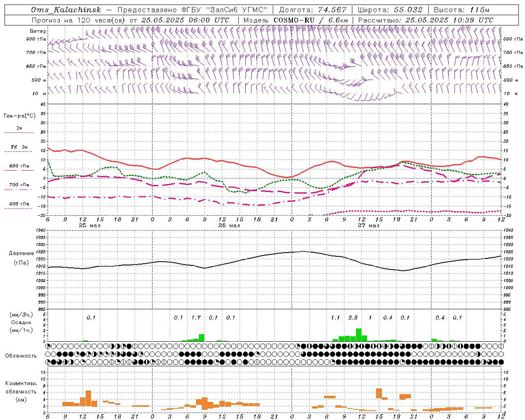
Task: Click the 500 м wind level label on left axis
Action: (39, 80)
